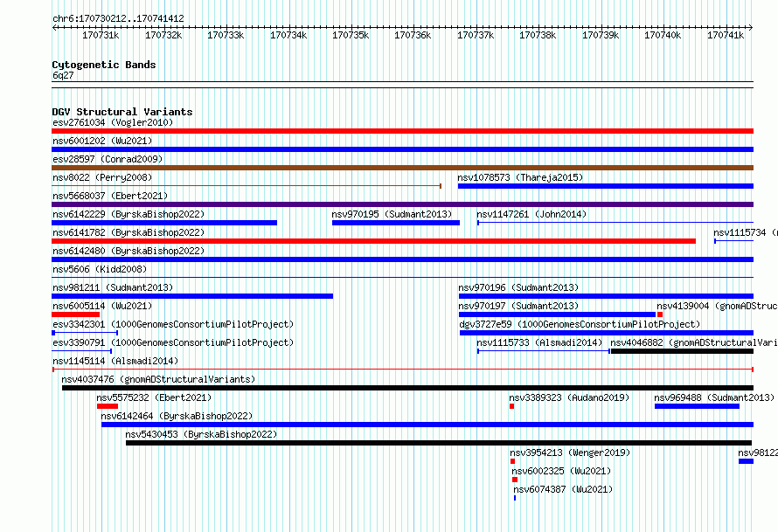Viewport: 778px width, 532px height.
Task: Open the nsv6001202 (Wu2021) variant
Action: point(102,141)
